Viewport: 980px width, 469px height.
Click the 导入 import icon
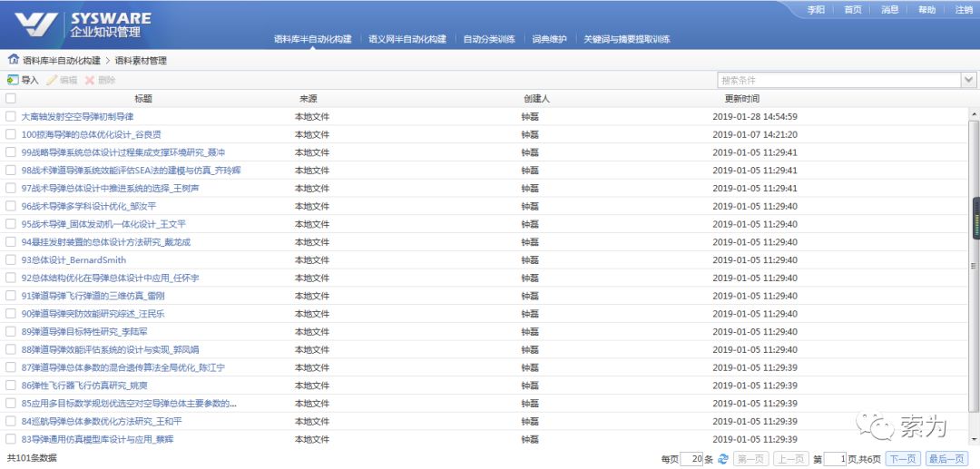[13, 80]
